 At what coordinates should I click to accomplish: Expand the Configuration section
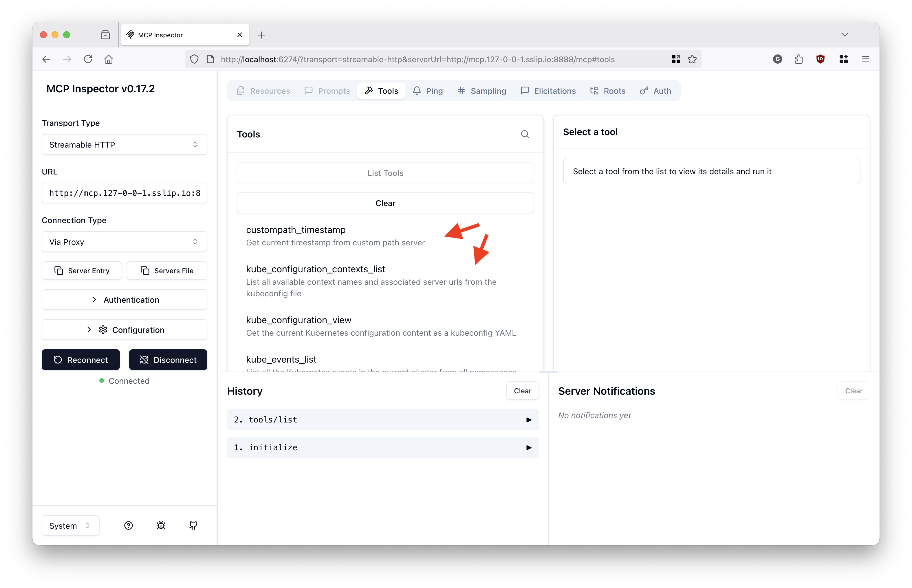tap(124, 330)
